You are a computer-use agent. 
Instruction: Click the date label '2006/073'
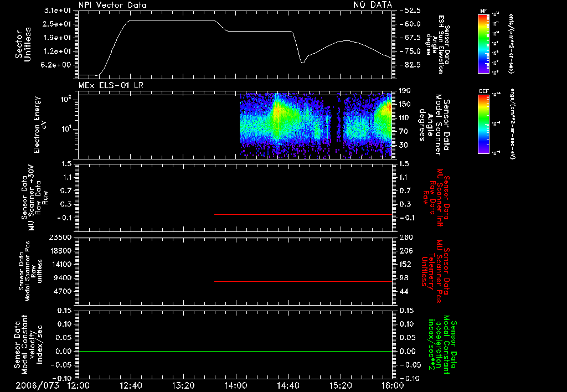click(37, 385)
